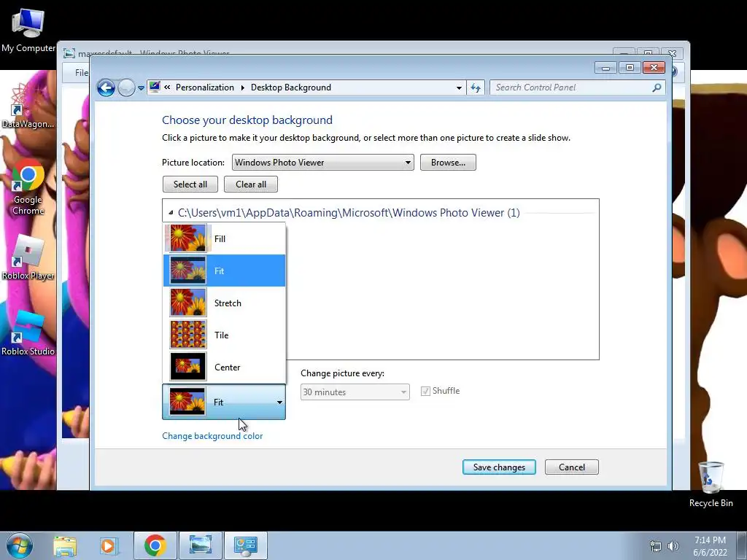Choose the Center picture position option
Viewport: 747px width, 560px height.
tap(225, 367)
